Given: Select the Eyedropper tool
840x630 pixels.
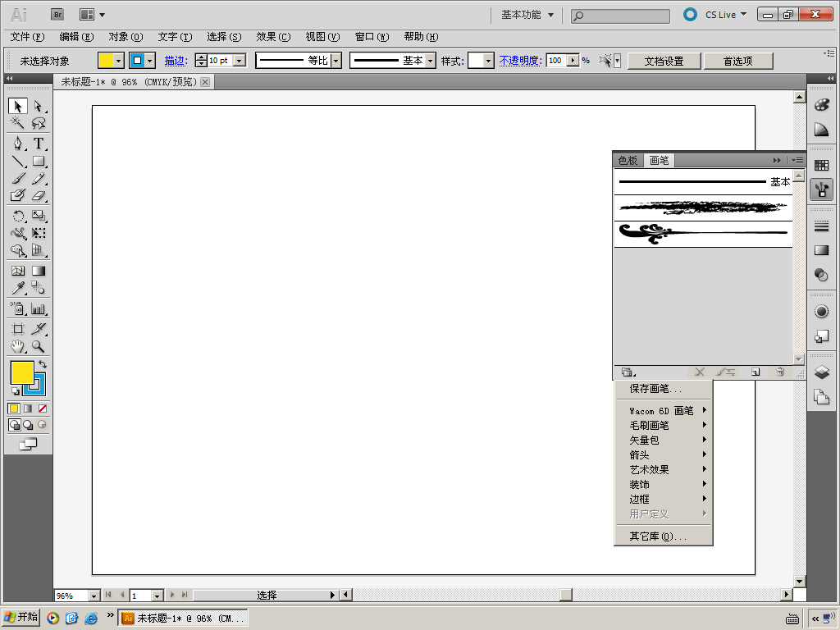Looking at the screenshot, I should [x=18, y=288].
